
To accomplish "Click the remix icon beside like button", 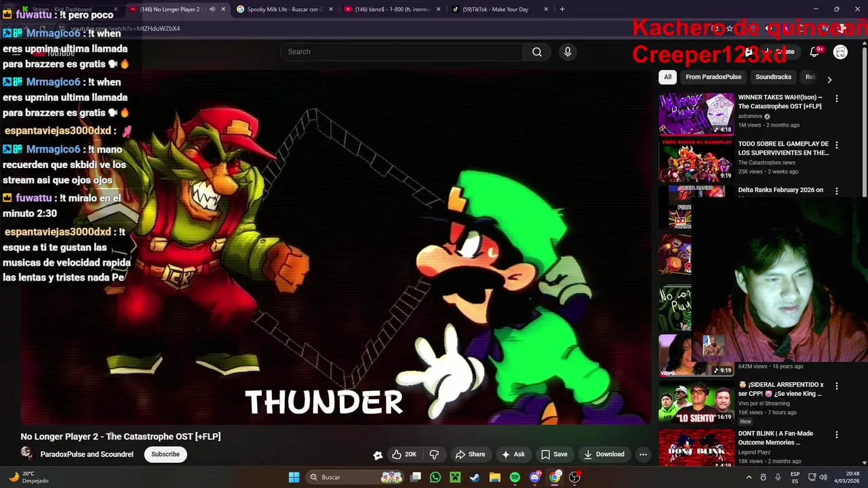I will [378, 455].
